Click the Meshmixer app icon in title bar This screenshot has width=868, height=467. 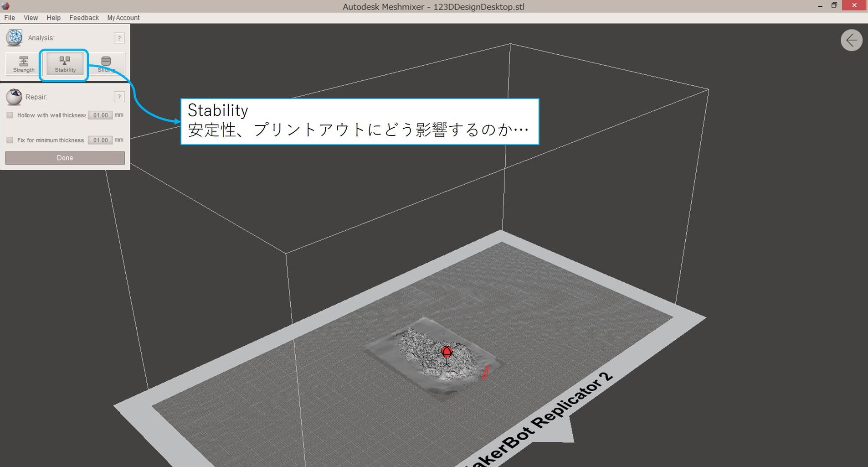tap(6, 6)
